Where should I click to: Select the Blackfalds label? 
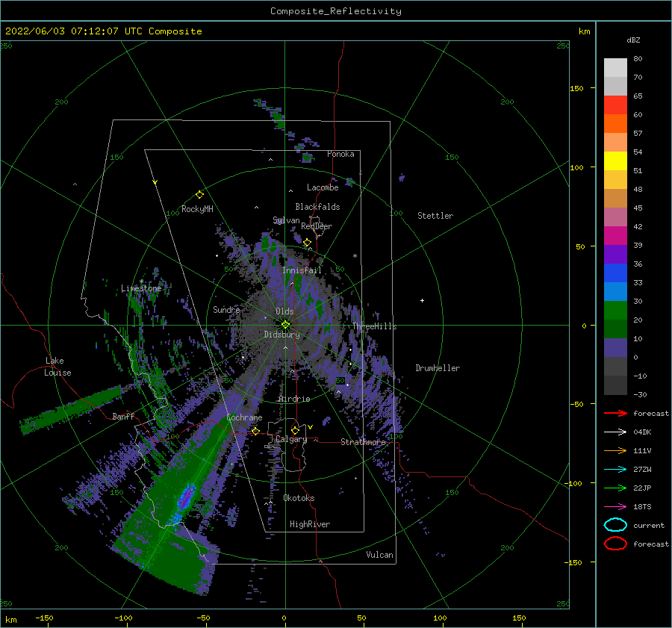pos(317,207)
